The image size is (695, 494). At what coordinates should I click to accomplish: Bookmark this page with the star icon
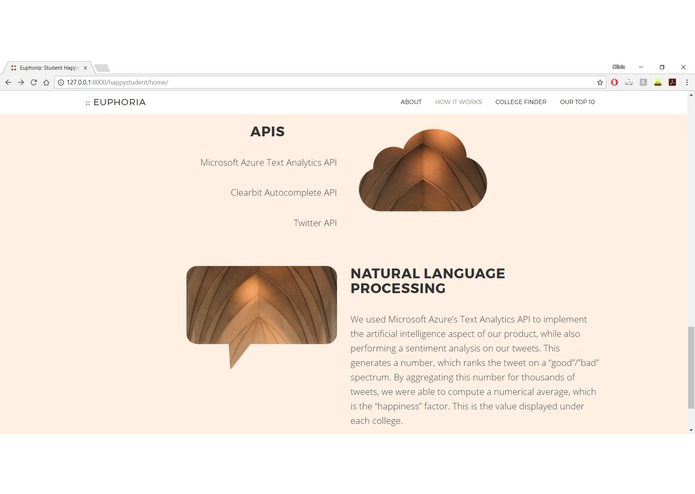600,82
